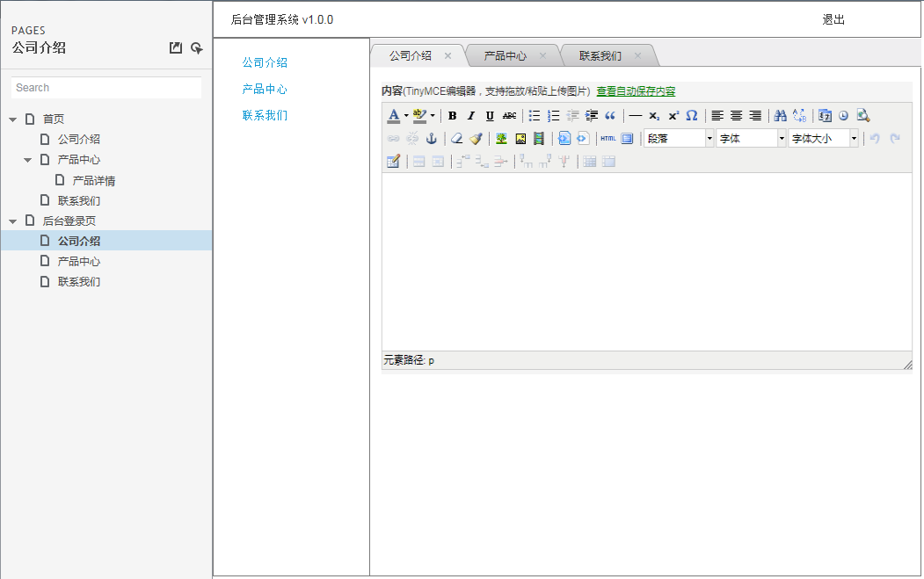Align text right
This screenshot has height=579, width=924.
click(x=755, y=115)
